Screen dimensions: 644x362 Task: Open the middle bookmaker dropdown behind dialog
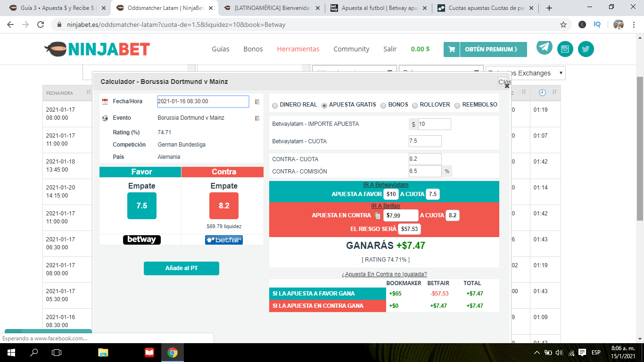coord(441,69)
